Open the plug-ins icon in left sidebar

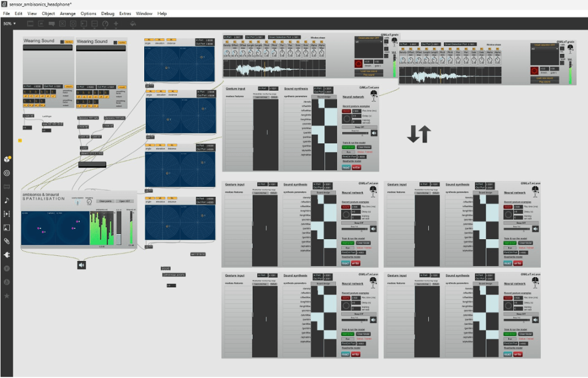(x=7, y=255)
